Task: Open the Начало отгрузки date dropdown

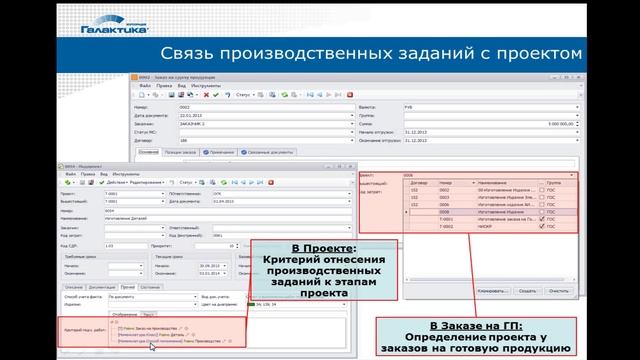Action: point(577,132)
